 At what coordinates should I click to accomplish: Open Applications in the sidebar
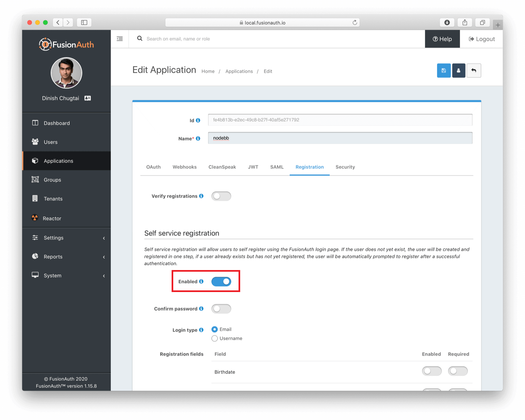(x=66, y=161)
